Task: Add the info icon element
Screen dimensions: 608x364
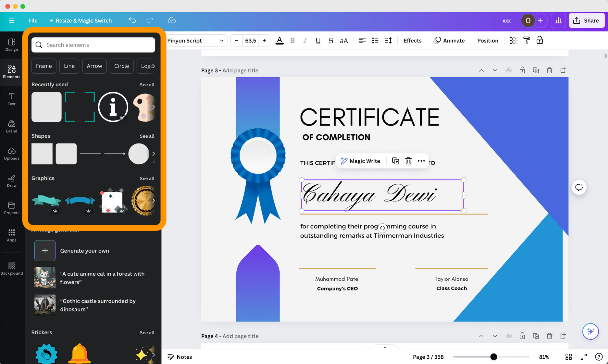Action: pos(113,107)
